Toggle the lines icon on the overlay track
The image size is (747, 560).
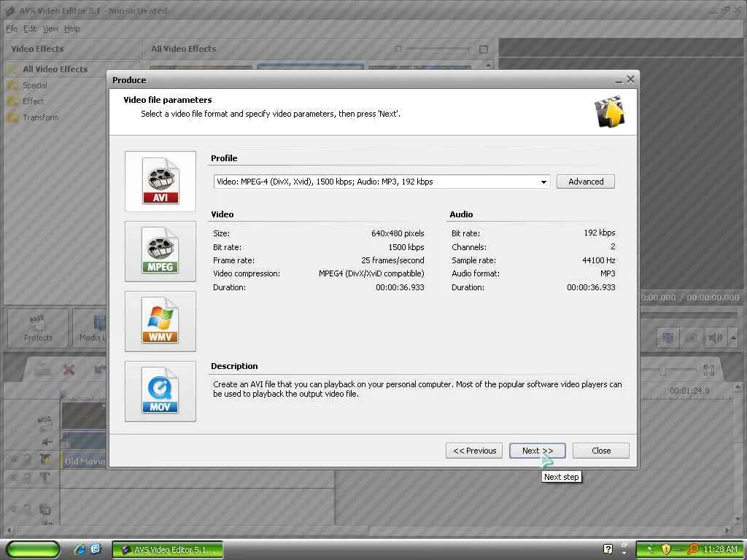click(x=14, y=510)
